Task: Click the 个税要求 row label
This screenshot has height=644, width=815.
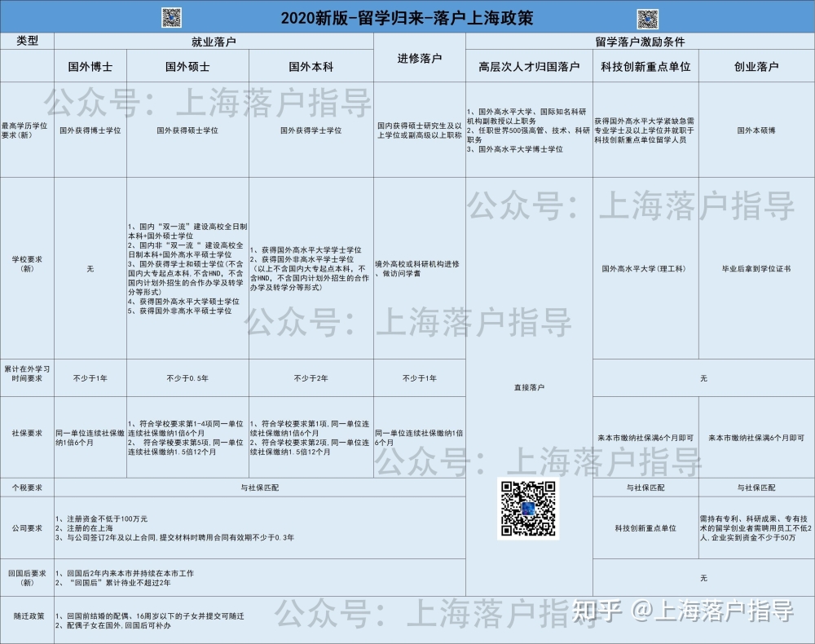Action: coord(27,487)
